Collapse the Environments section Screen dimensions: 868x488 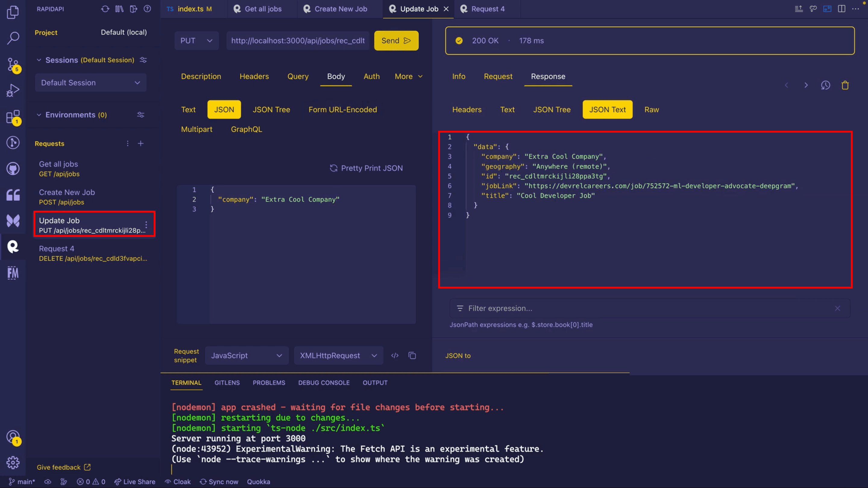coord(39,115)
